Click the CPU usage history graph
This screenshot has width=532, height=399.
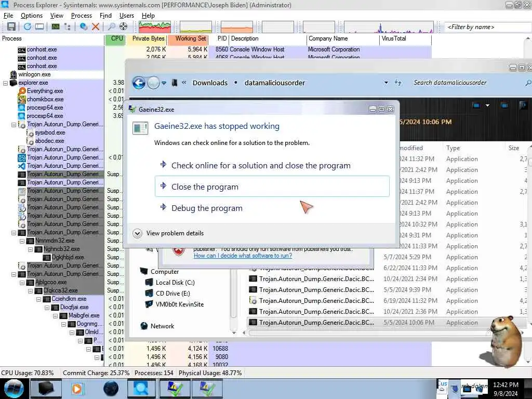coord(154,27)
